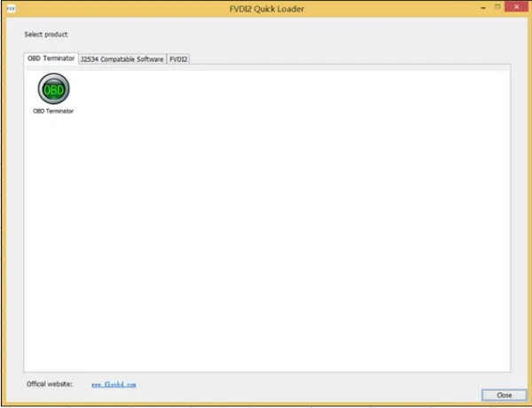Click the 'Select product' label
This screenshot has height=408, width=532.
[x=46, y=35]
